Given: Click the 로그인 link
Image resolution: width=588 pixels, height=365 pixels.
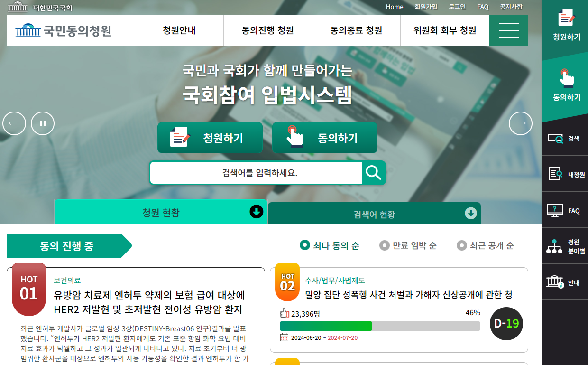Looking at the screenshot, I should pyautogui.click(x=457, y=7).
